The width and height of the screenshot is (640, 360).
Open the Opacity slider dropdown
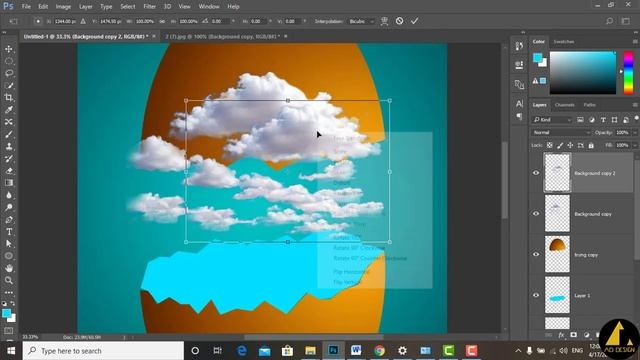click(635, 133)
